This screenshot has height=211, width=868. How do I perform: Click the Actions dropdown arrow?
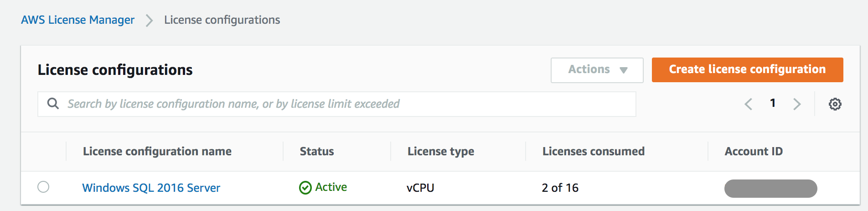(624, 70)
